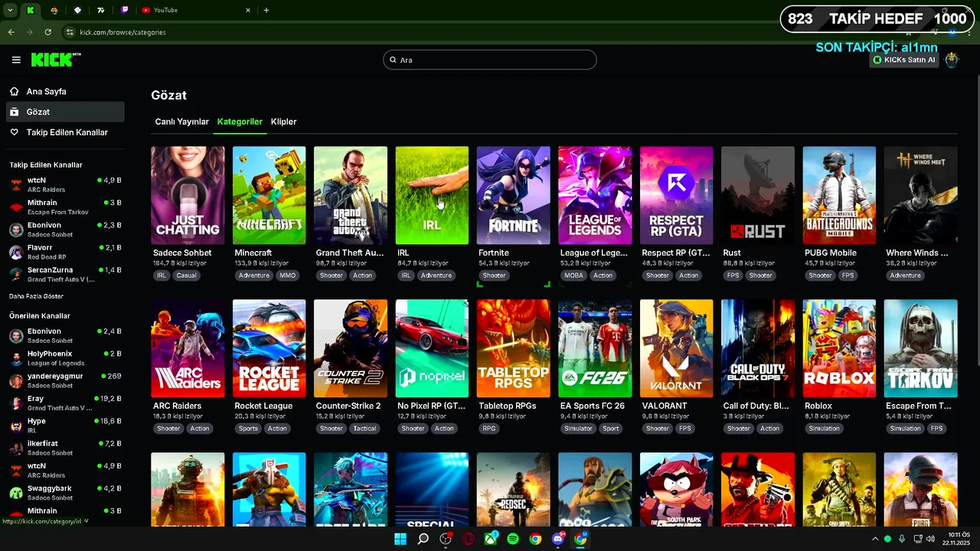Image resolution: width=980 pixels, height=551 pixels.
Task: Open PUBG Mobile Battlegrounds thumbnail
Action: (x=839, y=195)
